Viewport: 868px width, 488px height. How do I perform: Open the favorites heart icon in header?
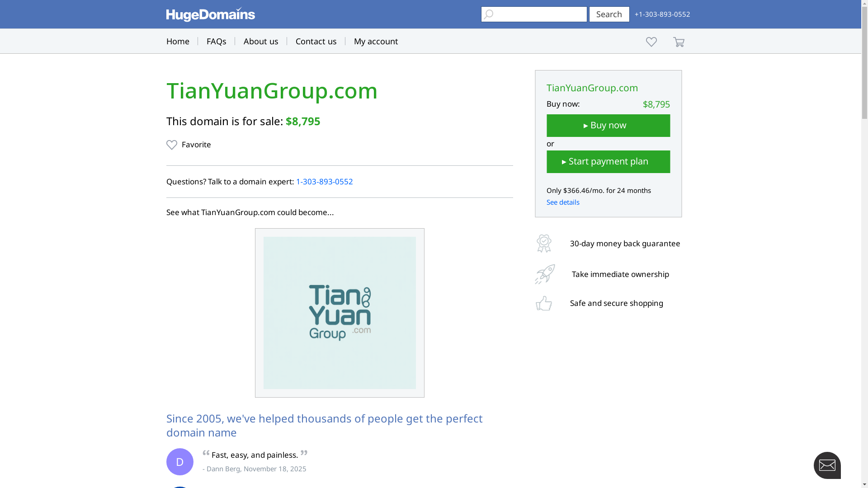point(651,42)
